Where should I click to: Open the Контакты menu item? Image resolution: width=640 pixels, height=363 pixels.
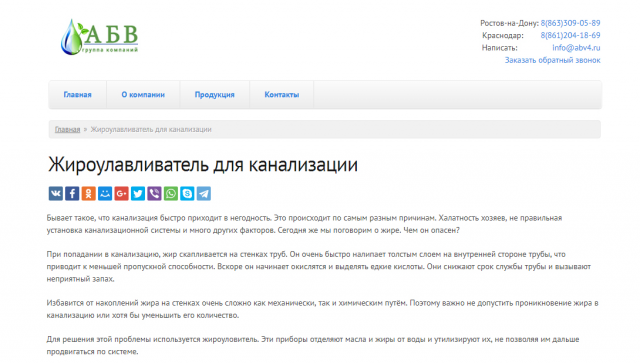tap(282, 95)
